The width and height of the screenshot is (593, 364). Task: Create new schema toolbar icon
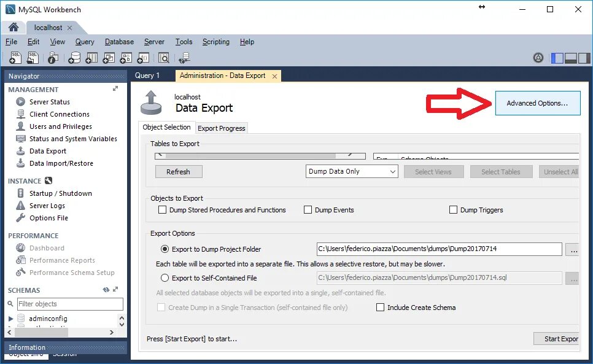click(74, 58)
